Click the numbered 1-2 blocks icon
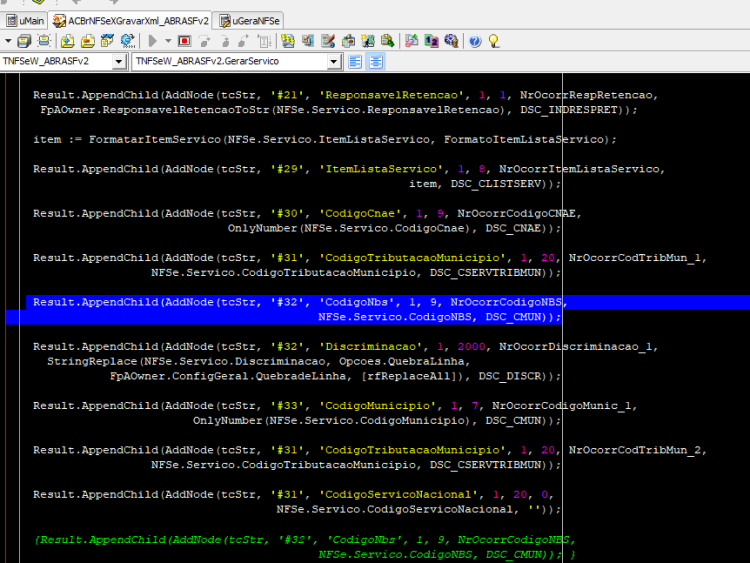 431,41
